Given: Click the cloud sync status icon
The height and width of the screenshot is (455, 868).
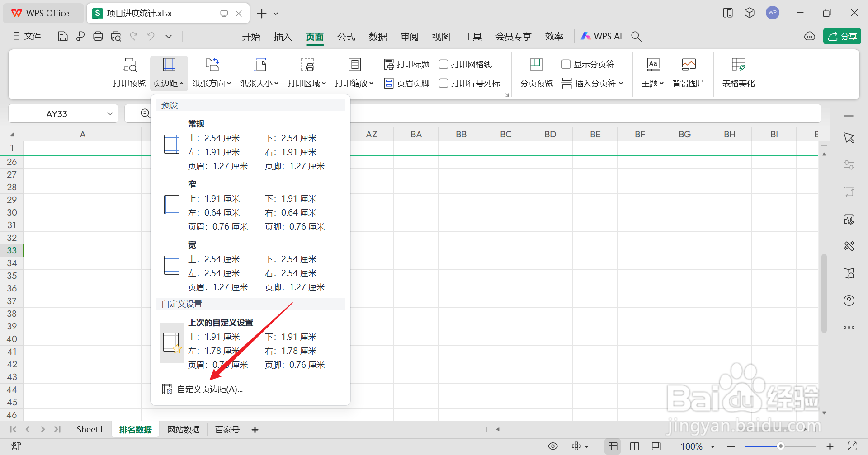Looking at the screenshot, I should (x=810, y=37).
